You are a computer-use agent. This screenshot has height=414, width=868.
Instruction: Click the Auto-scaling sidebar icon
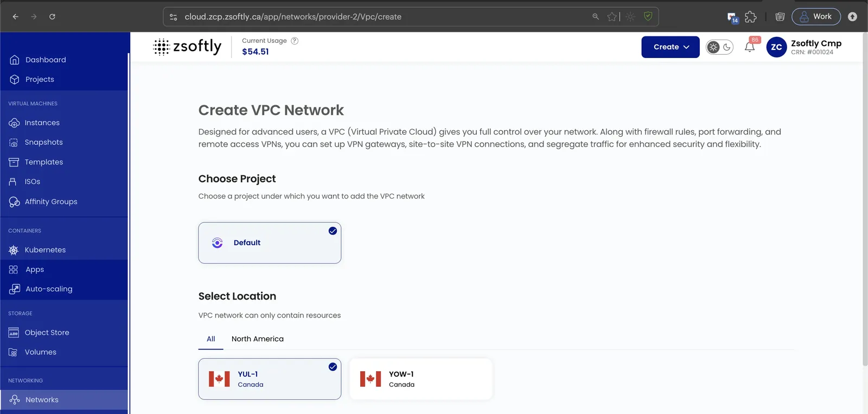coord(15,289)
